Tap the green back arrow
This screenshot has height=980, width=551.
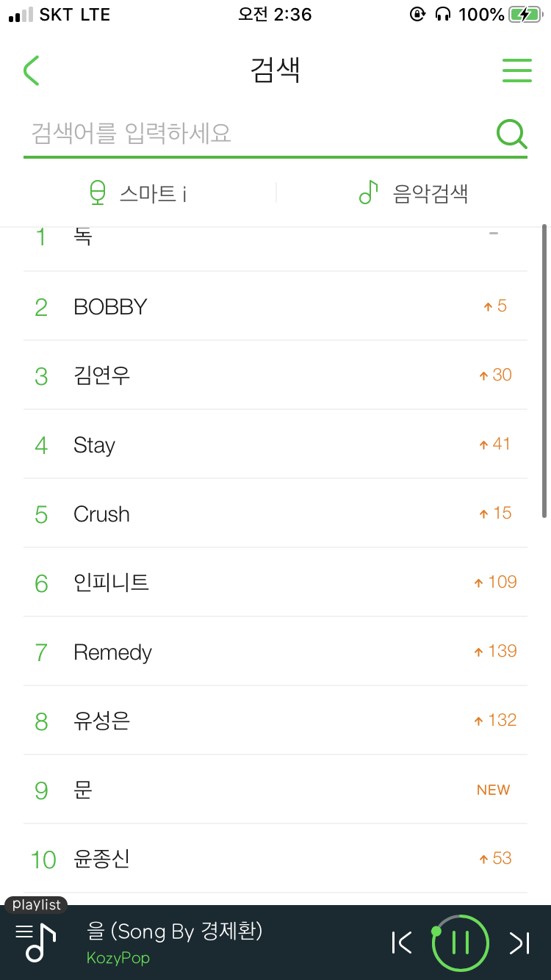(32, 71)
